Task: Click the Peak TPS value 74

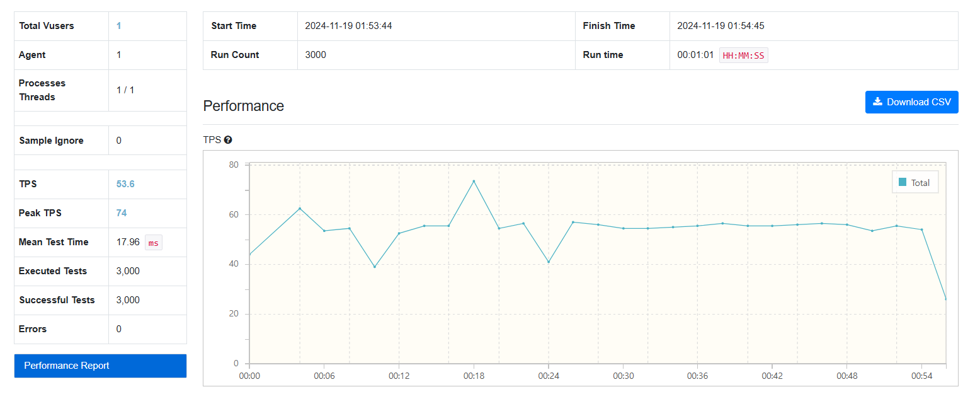Action: click(122, 213)
